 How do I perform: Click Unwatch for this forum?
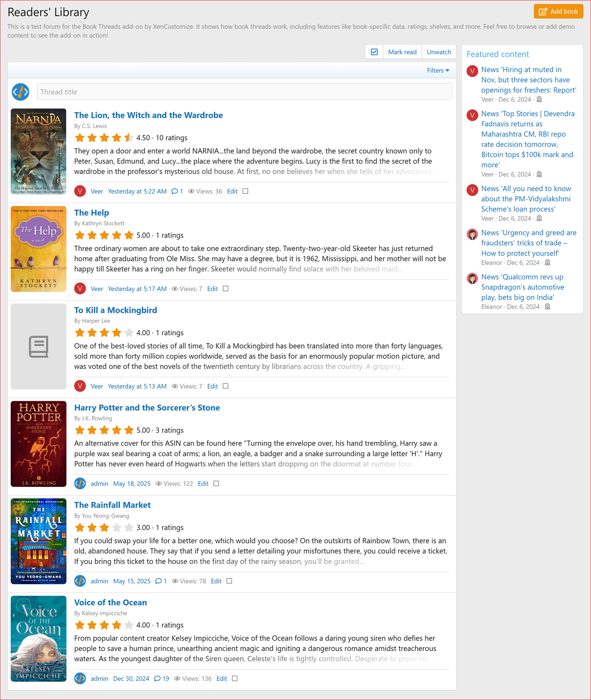point(439,52)
